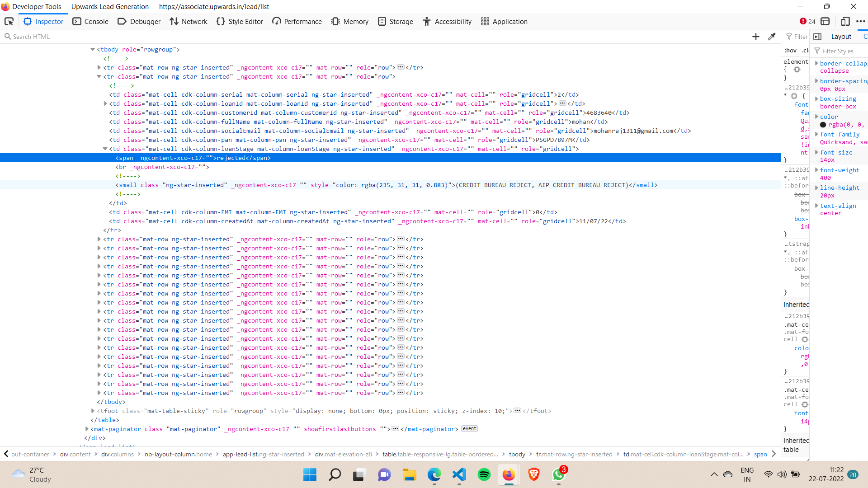
Task: Open the Style Editor panel
Action: pos(240,21)
